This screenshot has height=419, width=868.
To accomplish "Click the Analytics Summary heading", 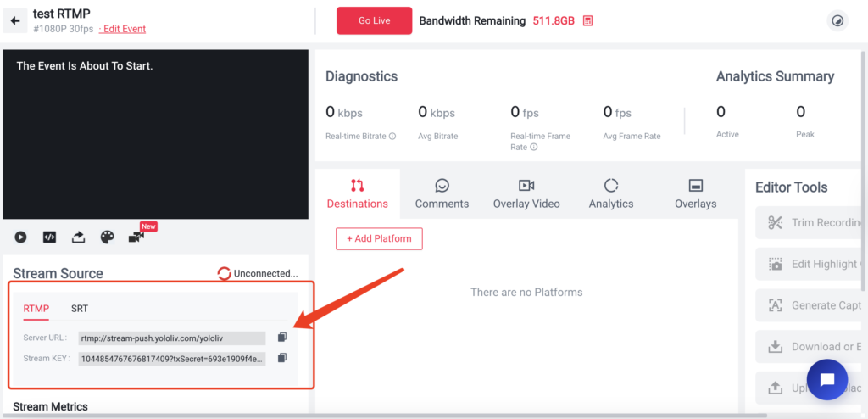I will click(775, 76).
